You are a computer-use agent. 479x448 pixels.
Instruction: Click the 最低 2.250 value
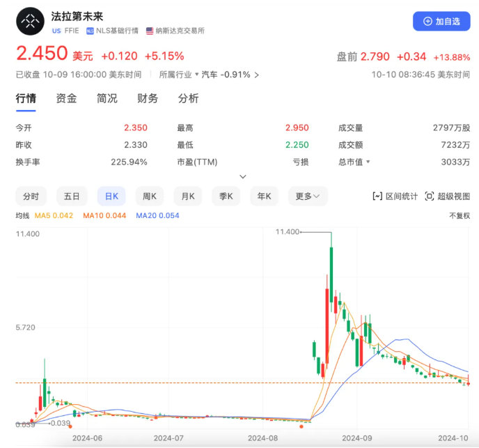tap(297, 145)
